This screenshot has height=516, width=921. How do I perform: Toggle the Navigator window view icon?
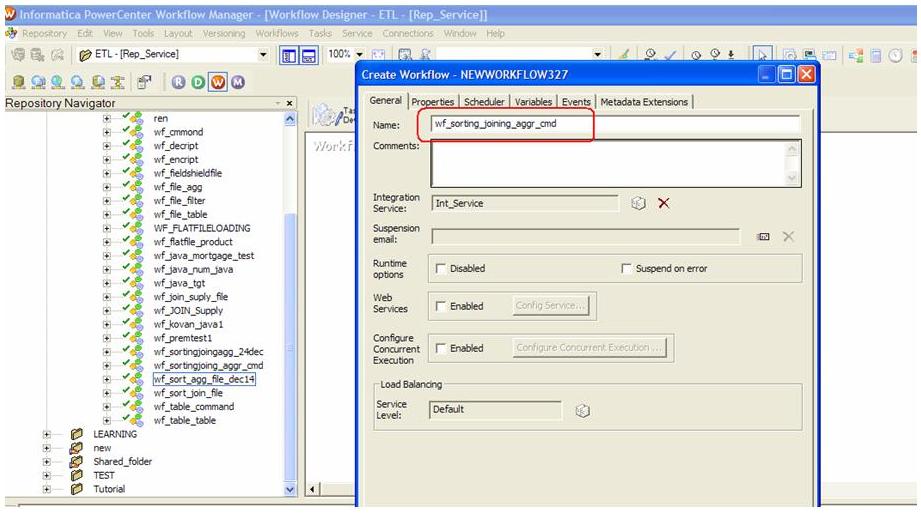(289, 55)
